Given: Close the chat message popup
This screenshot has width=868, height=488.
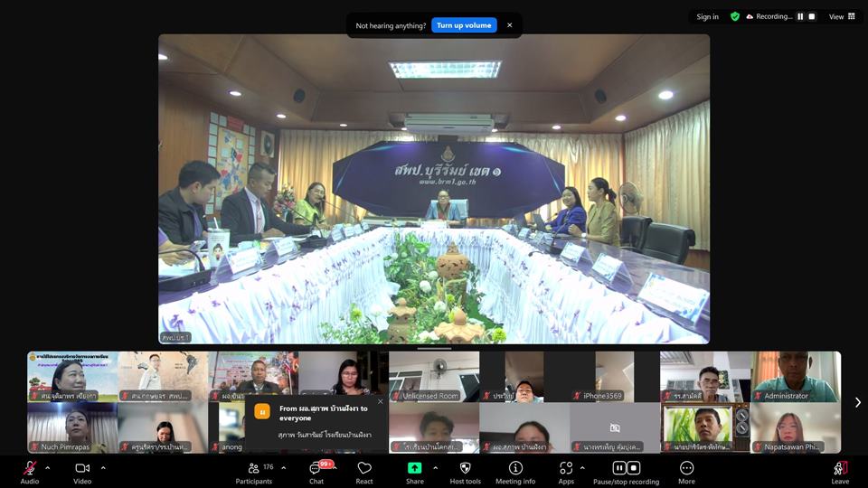Looking at the screenshot, I should pyautogui.click(x=381, y=401).
